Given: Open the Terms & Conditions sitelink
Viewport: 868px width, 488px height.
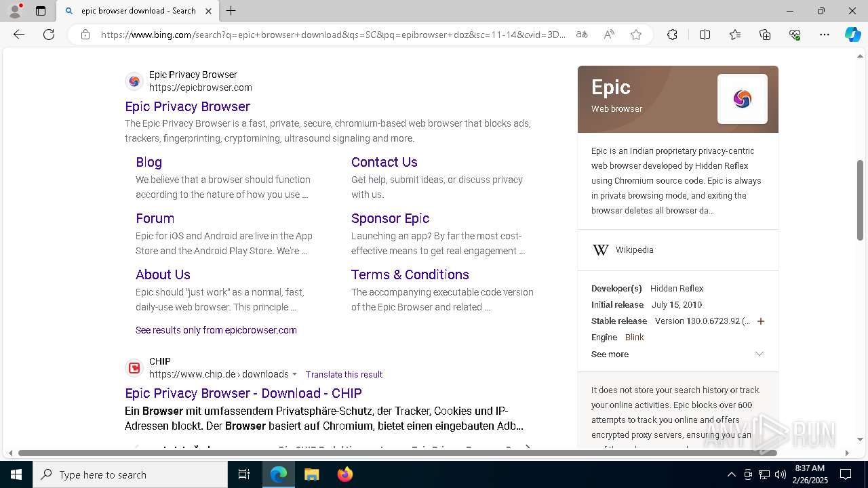Looking at the screenshot, I should [410, 274].
